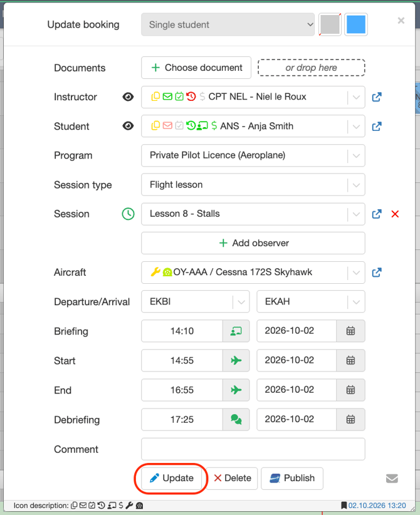Click green dollar icon on student row

tap(214, 126)
